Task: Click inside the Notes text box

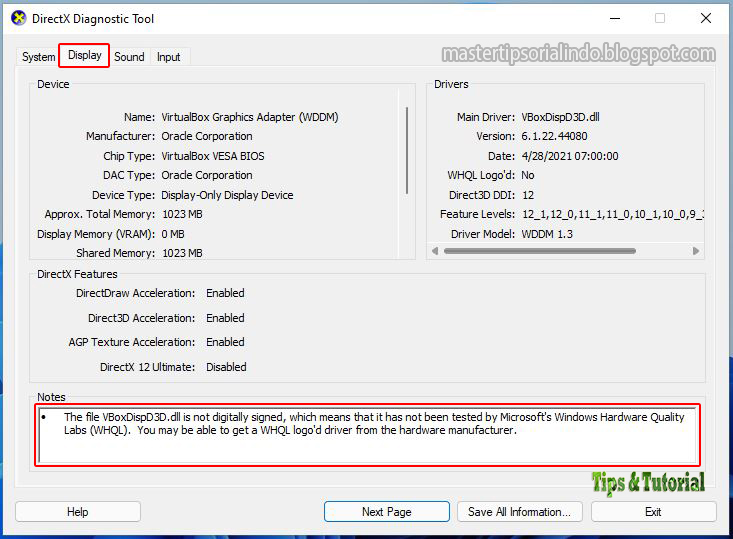Action: pyautogui.click(x=367, y=435)
